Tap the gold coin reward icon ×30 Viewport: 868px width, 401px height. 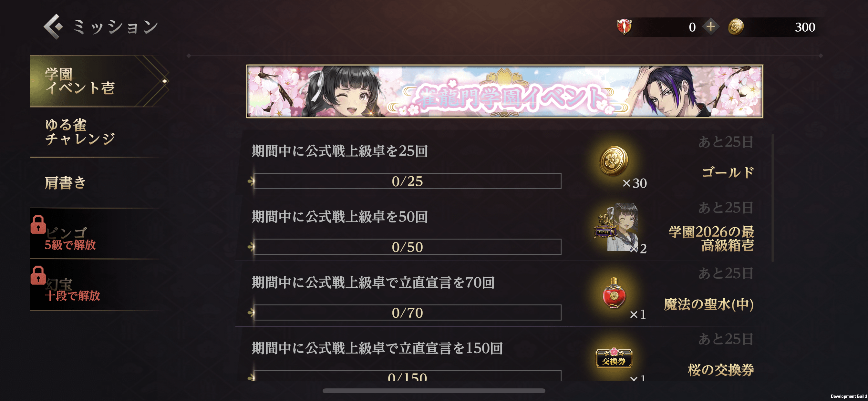tap(614, 161)
